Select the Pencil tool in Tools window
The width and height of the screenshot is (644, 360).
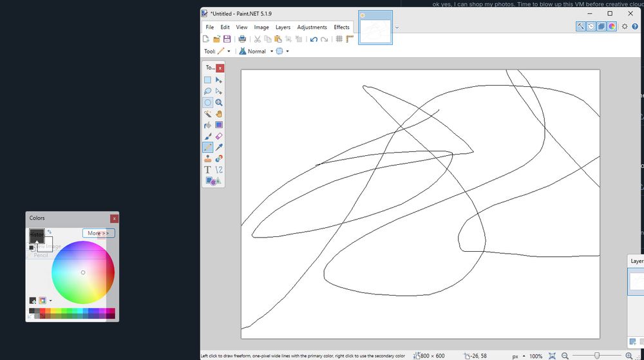pyautogui.click(x=207, y=147)
